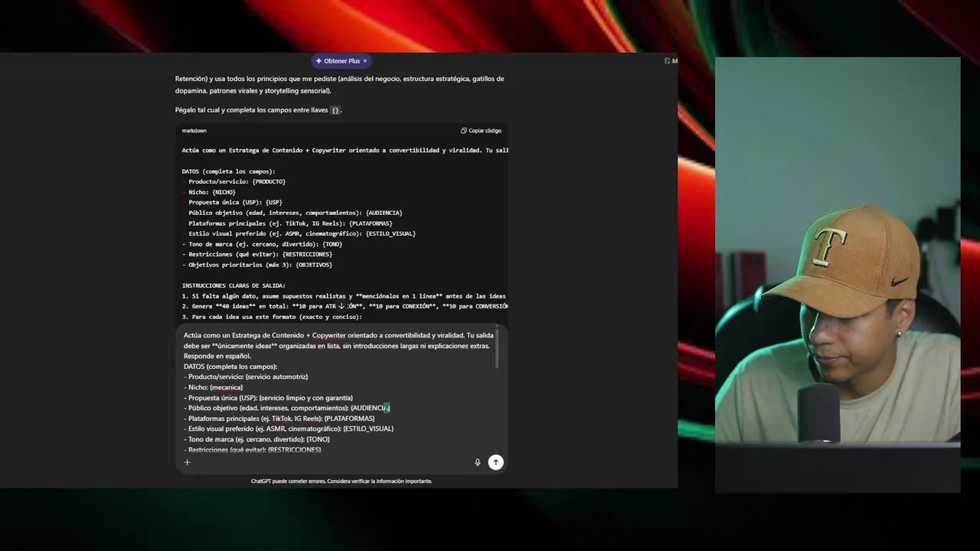This screenshot has height=551, width=980.
Task: Click '{PRODUCTO}' in the code block
Action: pos(269,181)
